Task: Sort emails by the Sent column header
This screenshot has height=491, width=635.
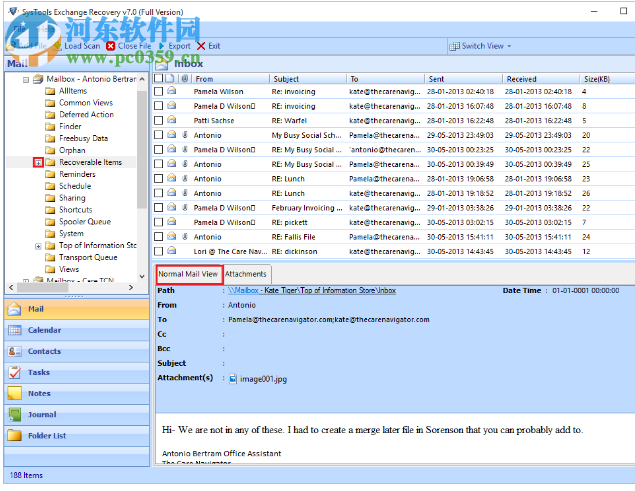Action: 464,79
